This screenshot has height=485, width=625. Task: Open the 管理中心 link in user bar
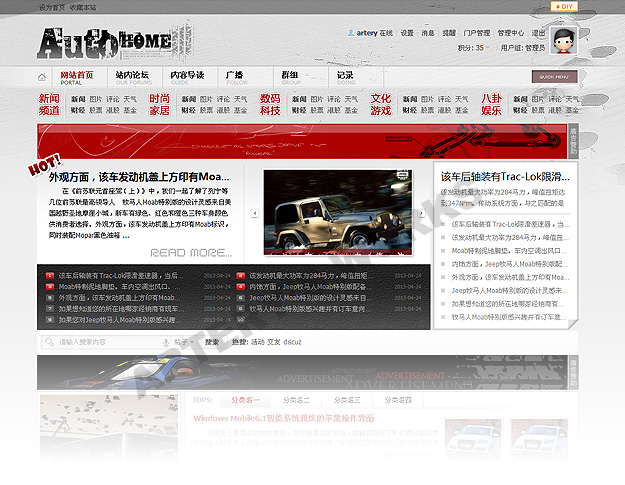pos(510,33)
